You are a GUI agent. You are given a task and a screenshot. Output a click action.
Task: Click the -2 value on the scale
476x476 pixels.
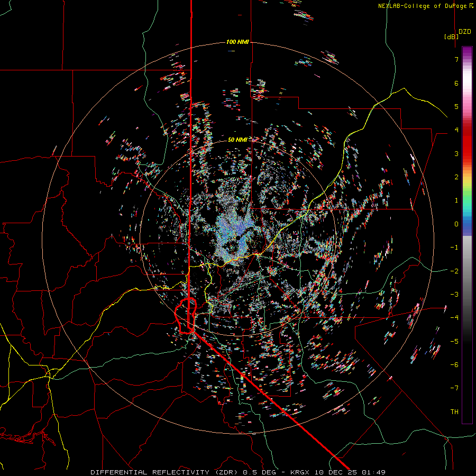coord(454,271)
